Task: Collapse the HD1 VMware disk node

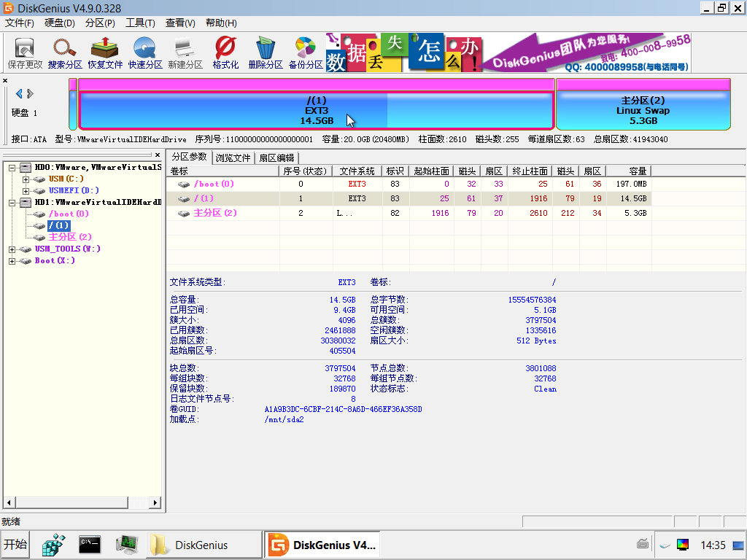Action: click(12, 203)
